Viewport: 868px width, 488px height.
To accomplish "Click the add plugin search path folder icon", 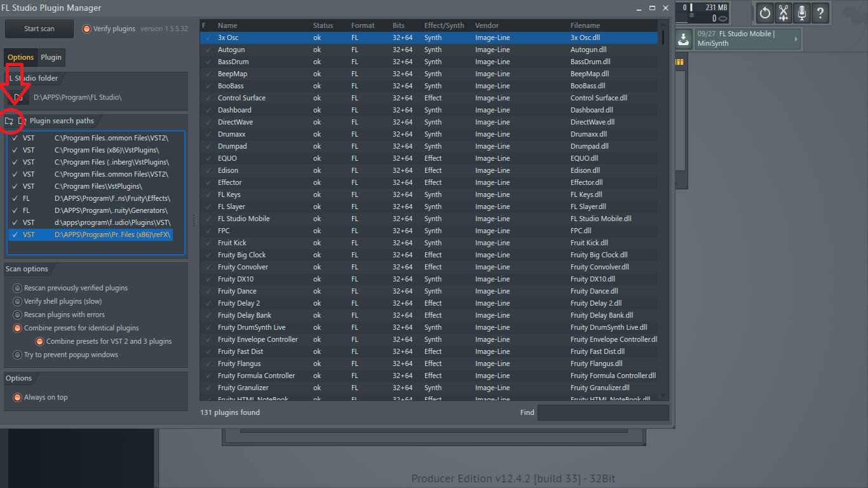I will point(9,121).
